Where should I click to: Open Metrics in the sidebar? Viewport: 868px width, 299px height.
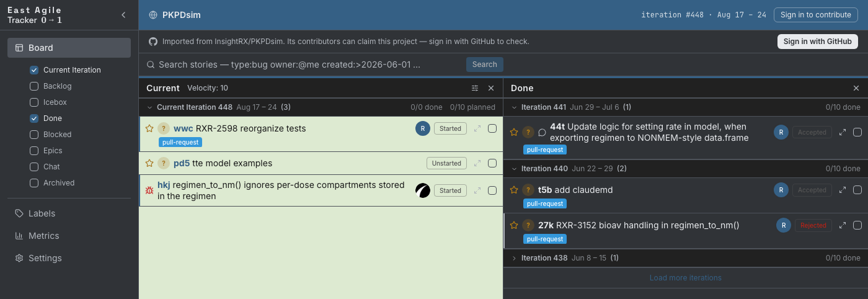point(69,236)
